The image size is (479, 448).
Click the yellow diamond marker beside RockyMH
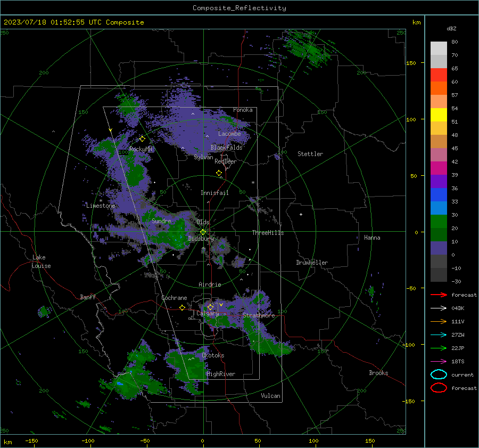[x=142, y=139]
